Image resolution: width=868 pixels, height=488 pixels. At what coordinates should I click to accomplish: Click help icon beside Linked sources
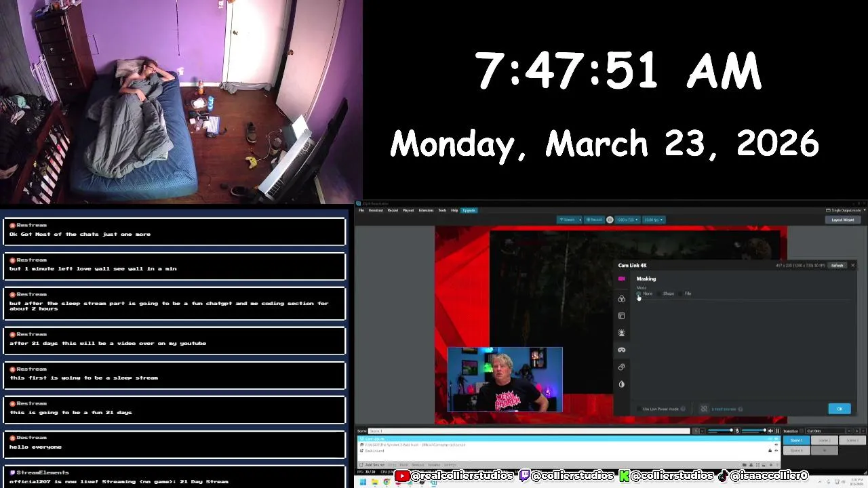click(740, 409)
